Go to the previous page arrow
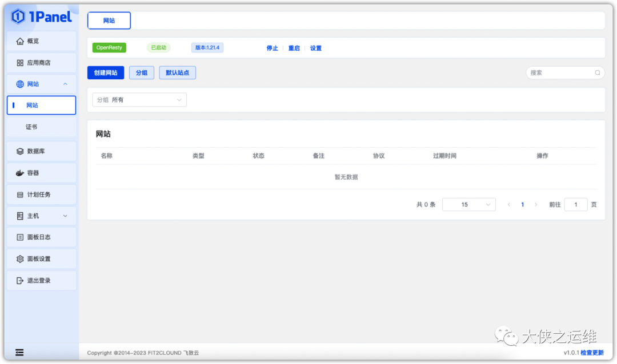Viewport: 617px width, 364px height. [509, 204]
